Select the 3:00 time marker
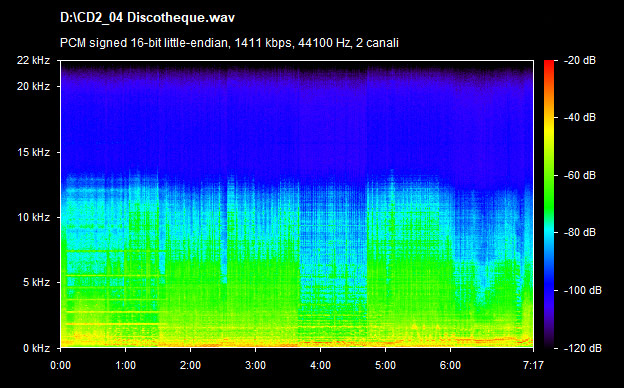The image size is (624, 388). [255, 365]
